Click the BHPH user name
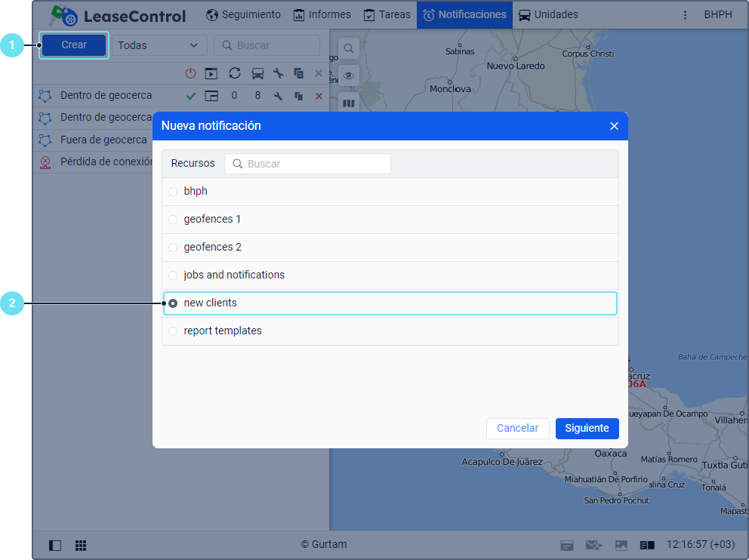Image resolution: width=749 pixels, height=560 pixels. coord(718,15)
